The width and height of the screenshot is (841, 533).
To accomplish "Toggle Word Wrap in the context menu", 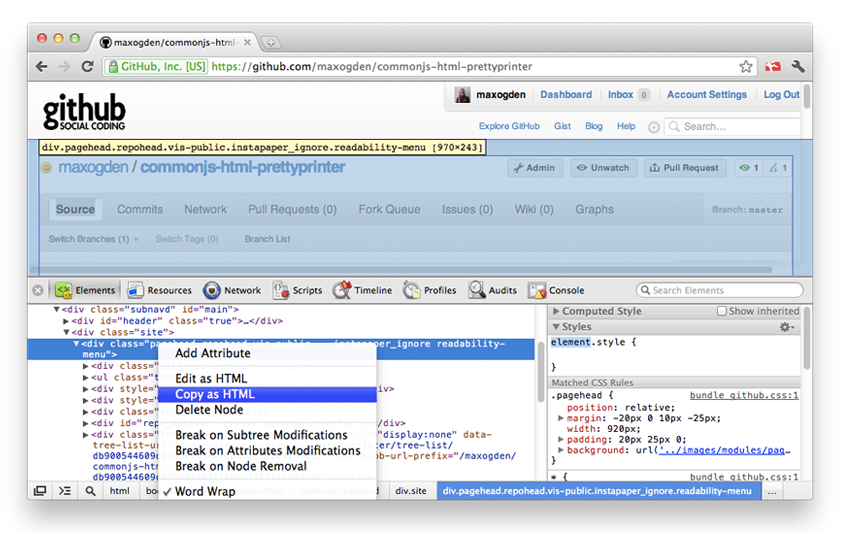I will pyautogui.click(x=205, y=491).
